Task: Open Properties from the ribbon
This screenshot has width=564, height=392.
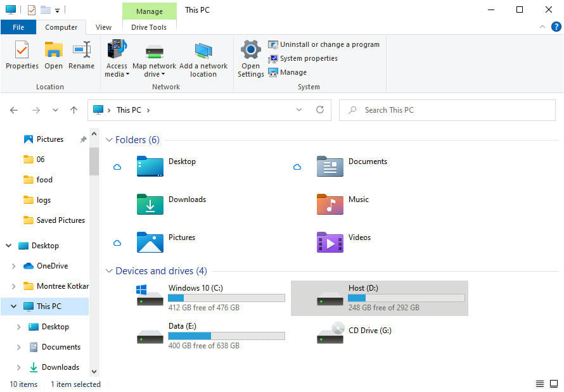Action: point(22,57)
